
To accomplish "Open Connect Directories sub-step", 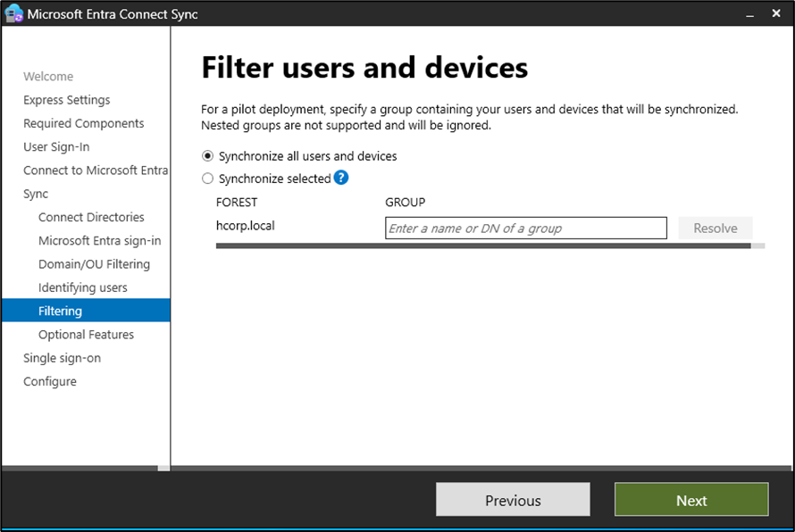I will pyautogui.click(x=91, y=217).
